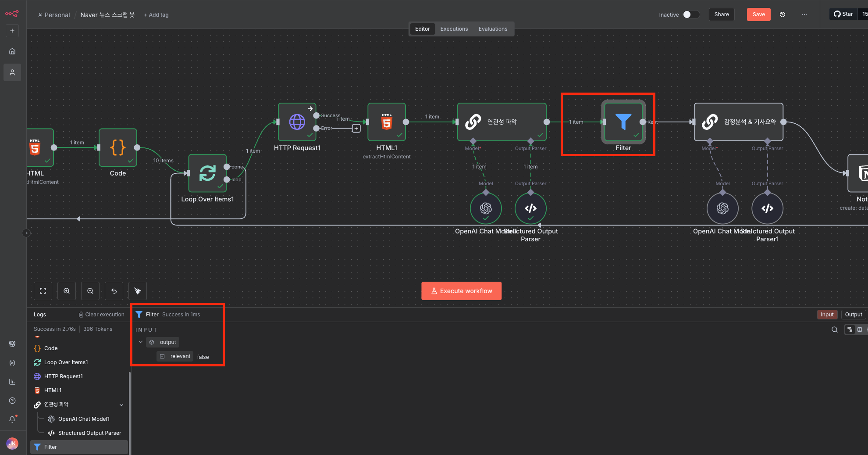Click the output field pill in INPUT

click(x=163, y=342)
